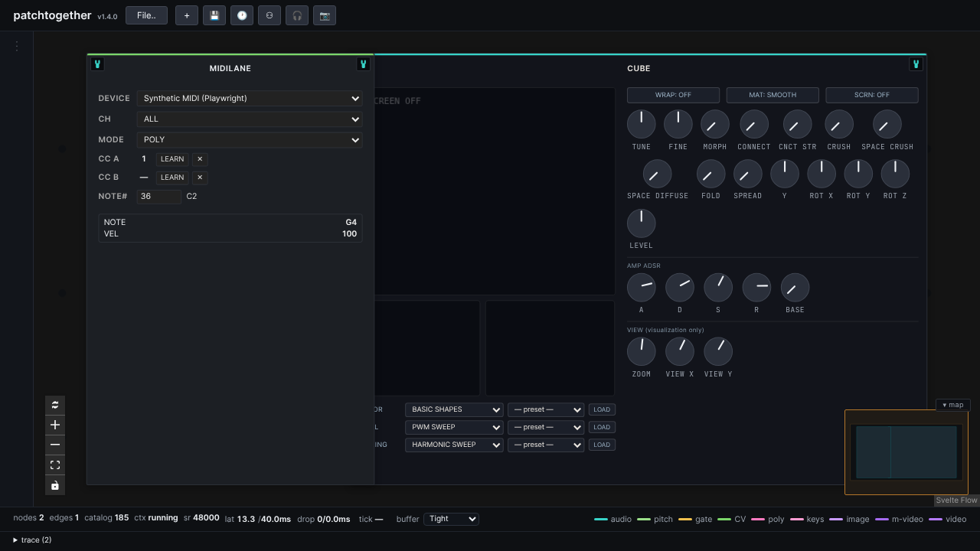This screenshot has width=980, height=551.
Task: Click the three-dot handle on the left sidebar
Action: (x=16, y=46)
